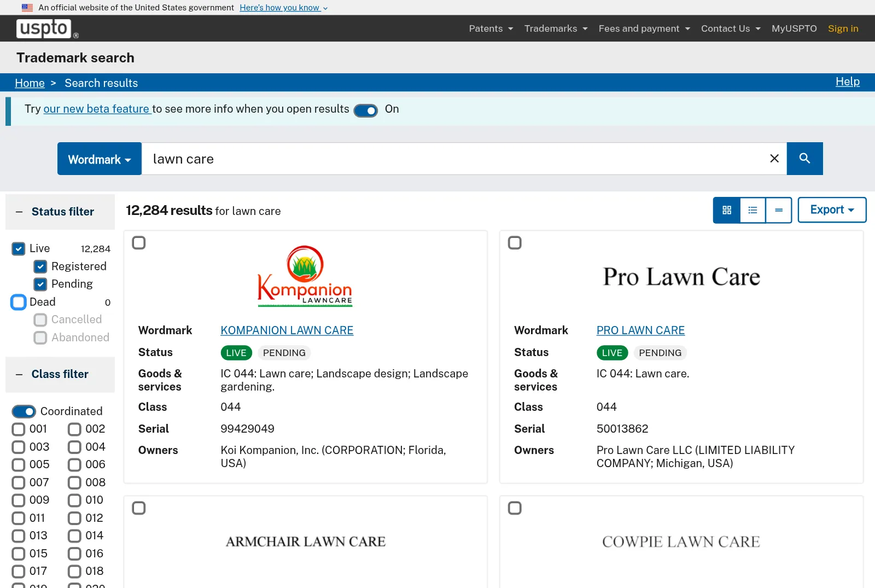Viewport: 875px width, 588px height.
Task: Collapse the Class filter section
Action: coord(60,374)
